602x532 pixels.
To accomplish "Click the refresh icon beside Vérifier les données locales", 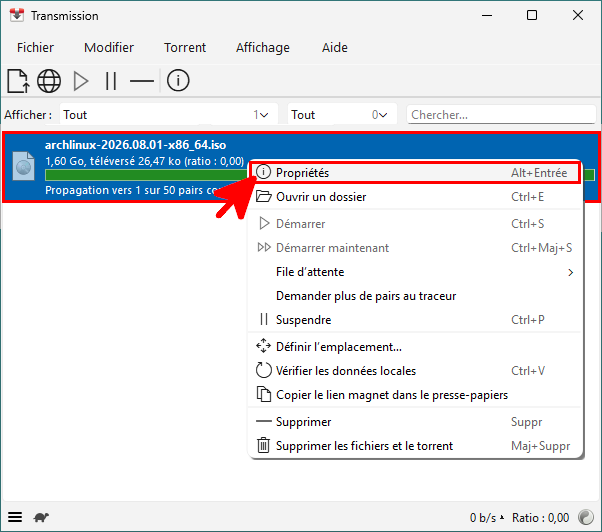I will [263, 370].
